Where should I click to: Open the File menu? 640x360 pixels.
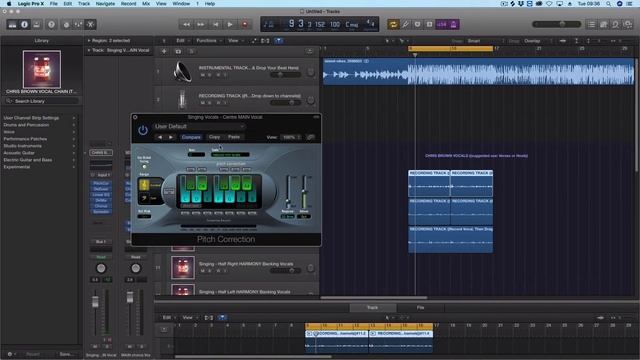(x=53, y=4)
